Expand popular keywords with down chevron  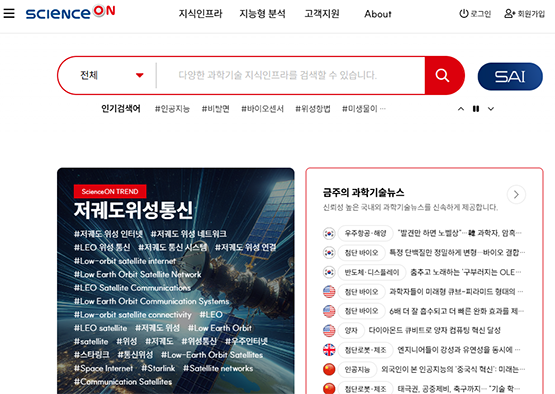click(491, 109)
